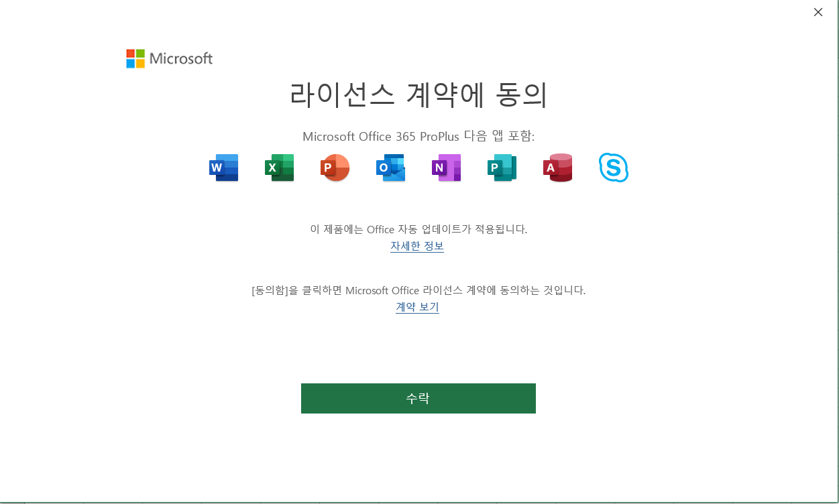Click the Office 자동 업데이트 notice text
839x504 pixels.
click(418, 229)
